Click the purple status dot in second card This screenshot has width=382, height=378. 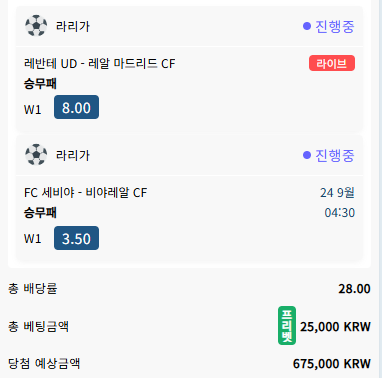[x=307, y=155]
